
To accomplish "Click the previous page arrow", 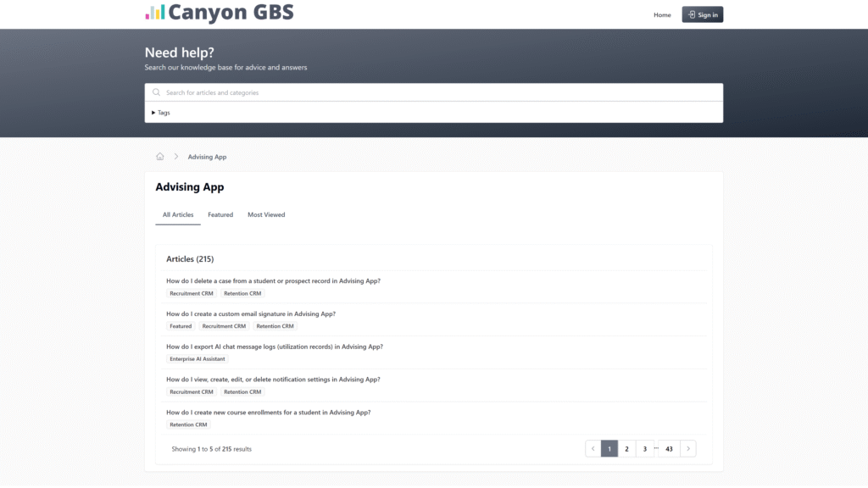I will (x=593, y=449).
